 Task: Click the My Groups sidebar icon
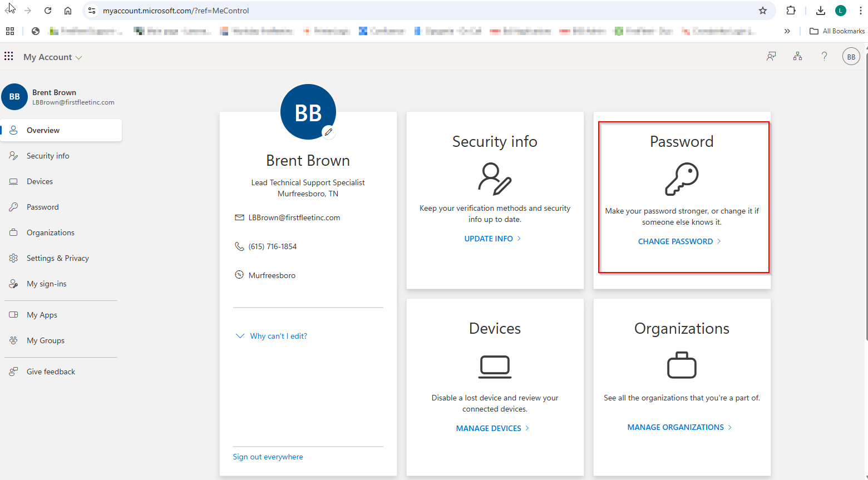(x=13, y=340)
